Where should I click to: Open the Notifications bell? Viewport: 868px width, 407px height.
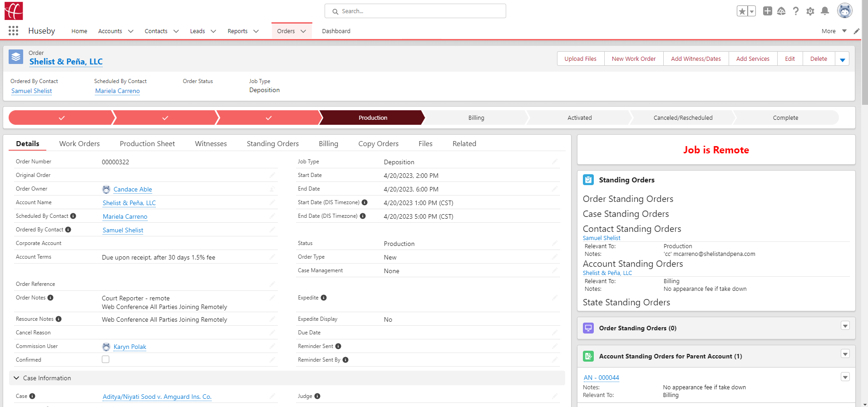(x=825, y=11)
